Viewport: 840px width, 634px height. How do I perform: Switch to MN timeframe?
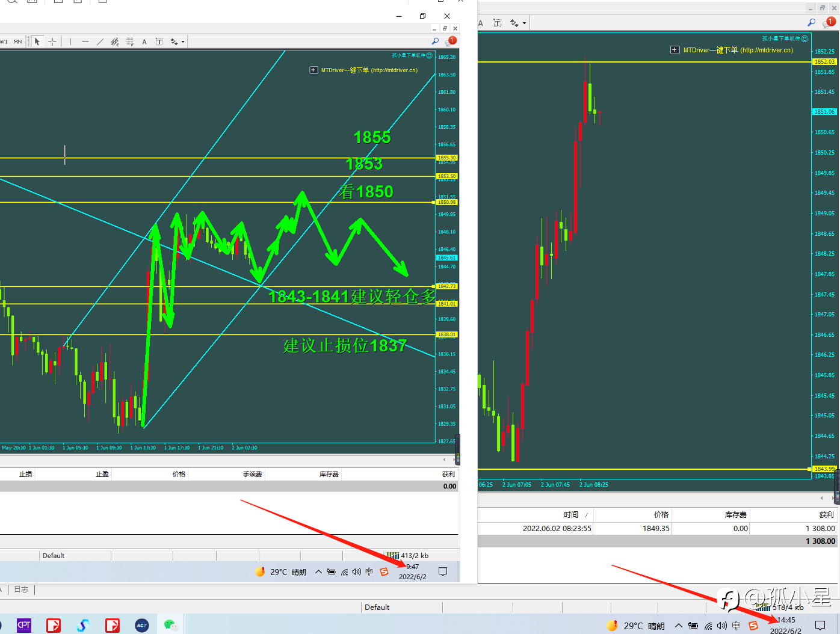(17, 42)
